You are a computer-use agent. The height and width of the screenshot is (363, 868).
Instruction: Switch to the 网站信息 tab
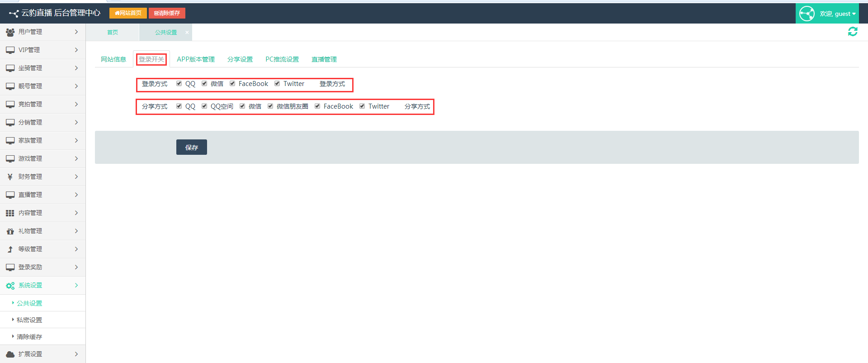[113, 59]
